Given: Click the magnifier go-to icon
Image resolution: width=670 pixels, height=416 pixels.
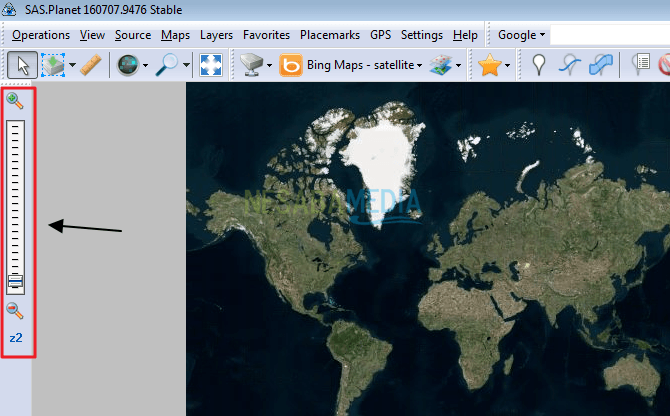Looking at the screenshot, I should point(167,65).
